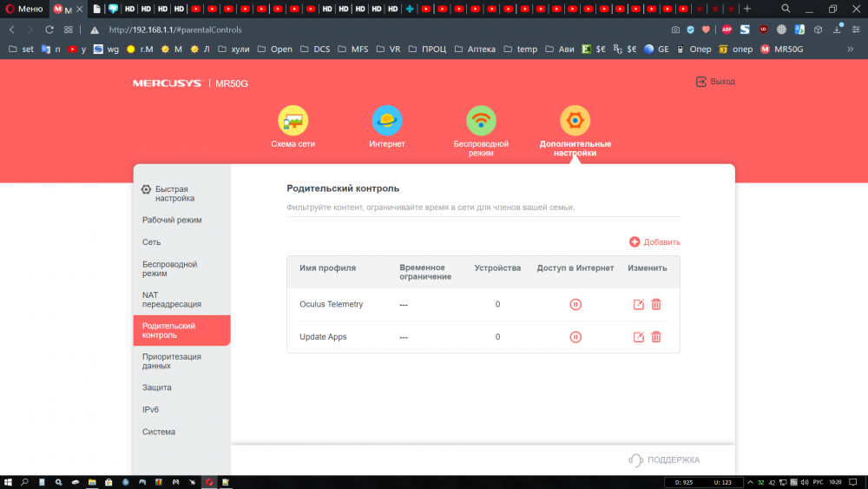Pause internet access for Update Apps

[x=575, y=337]
